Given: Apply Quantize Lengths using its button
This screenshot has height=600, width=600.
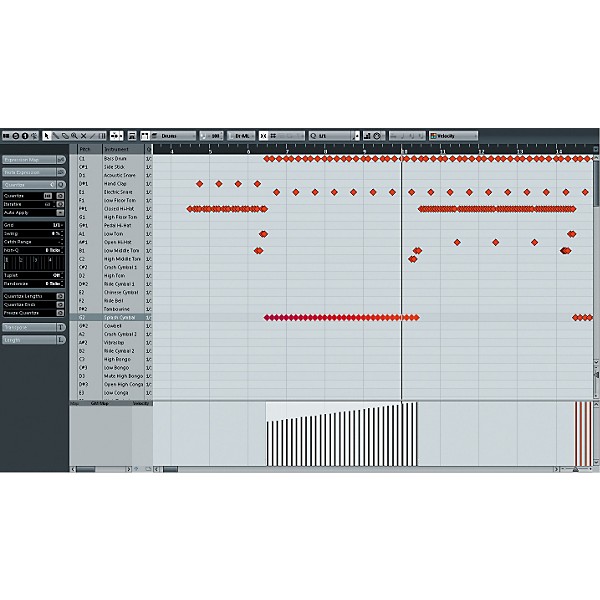Looking at the screenshot, I should coord(60,297).
